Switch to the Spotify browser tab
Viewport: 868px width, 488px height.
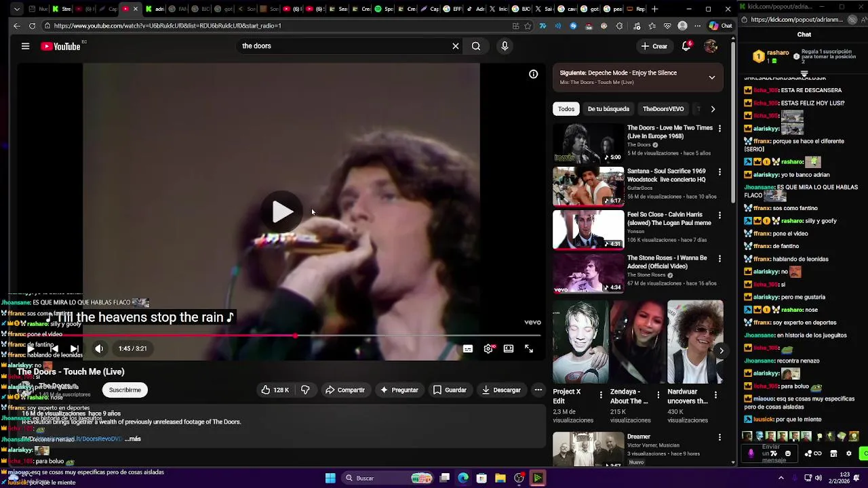[x=382, y=9]
